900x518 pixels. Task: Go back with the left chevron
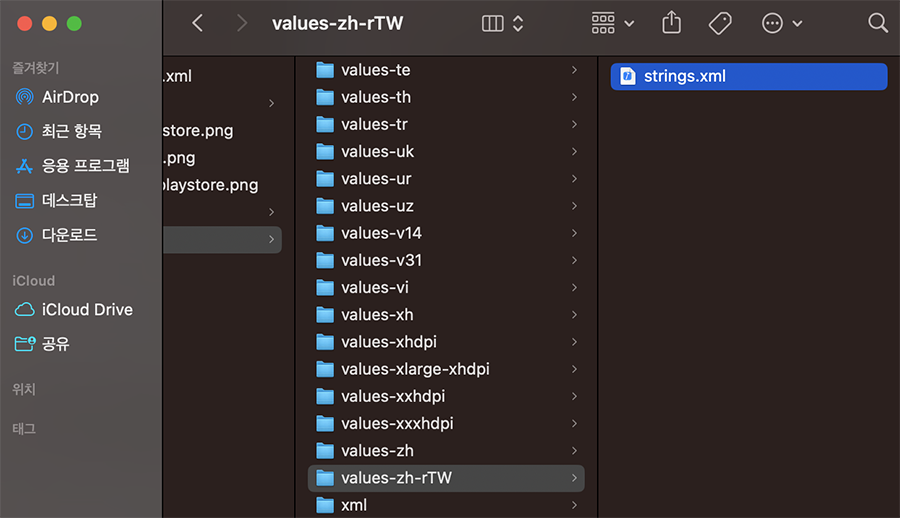(x=197, y=23)
